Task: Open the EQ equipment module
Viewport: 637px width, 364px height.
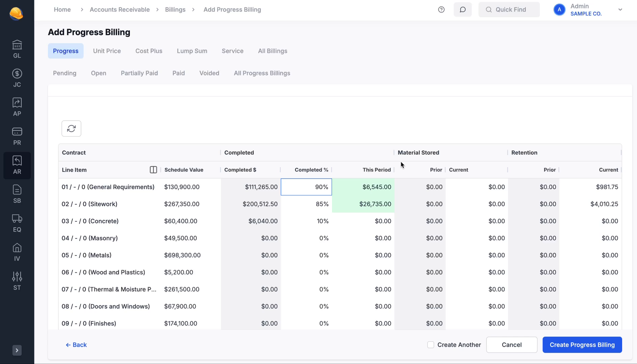Action: 17,223
